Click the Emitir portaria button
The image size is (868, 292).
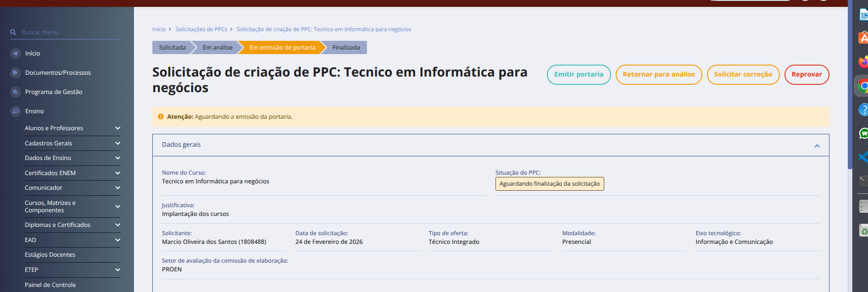click(579, 75)
